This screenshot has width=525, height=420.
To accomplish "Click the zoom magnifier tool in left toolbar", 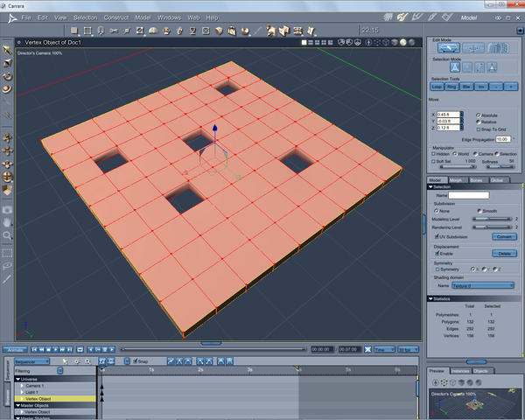I will tap(8, 235).
